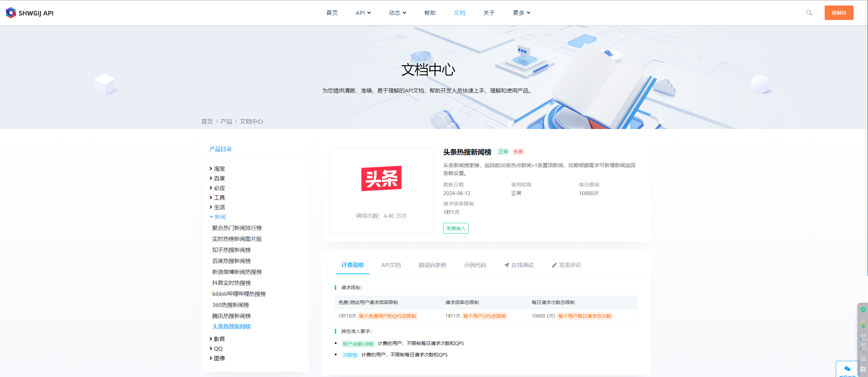Click the folder search icon in side widget
The image size is (868, 377).
tap(863, 369)
